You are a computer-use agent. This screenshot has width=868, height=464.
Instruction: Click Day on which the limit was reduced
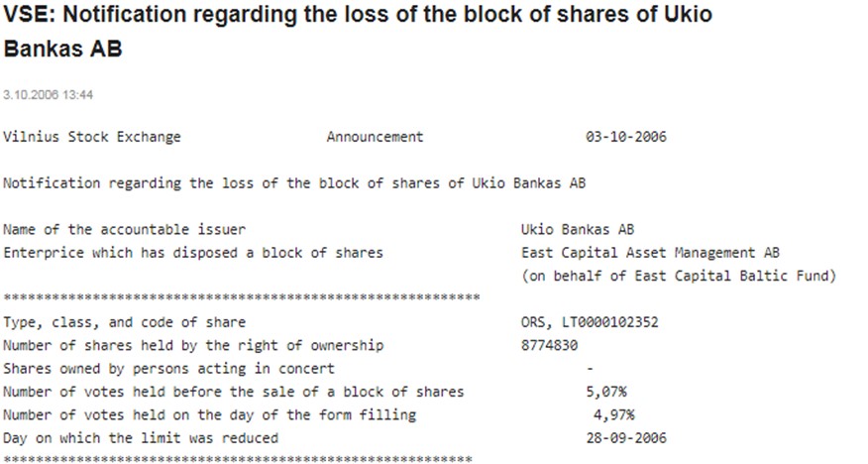tap(141, 437)
